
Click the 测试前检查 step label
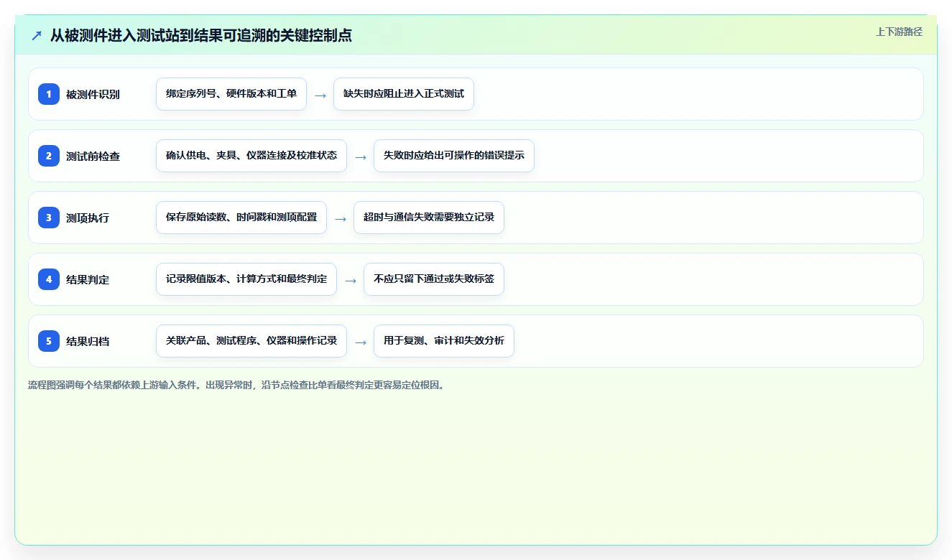tap(93, 156)
